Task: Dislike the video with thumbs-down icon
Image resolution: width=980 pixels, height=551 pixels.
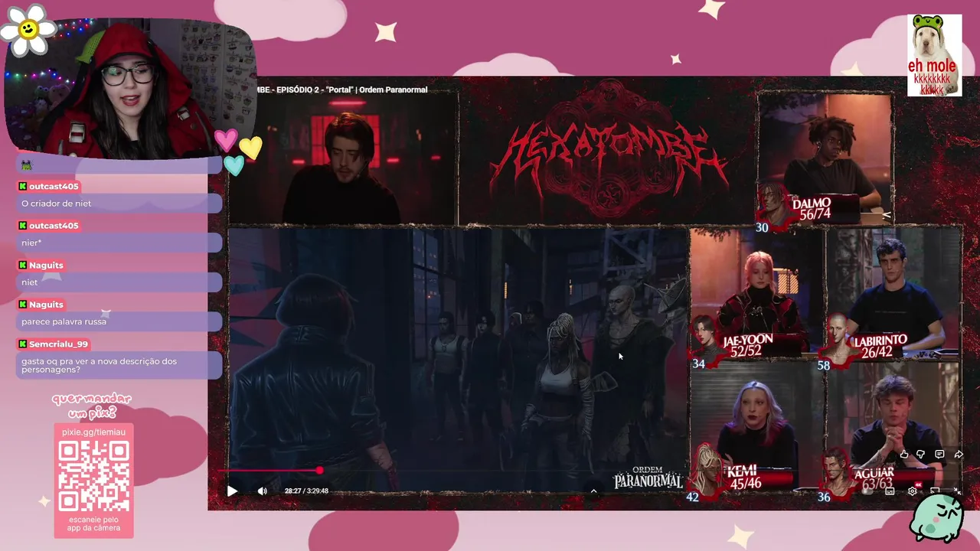Action: [x=920, y=454]
